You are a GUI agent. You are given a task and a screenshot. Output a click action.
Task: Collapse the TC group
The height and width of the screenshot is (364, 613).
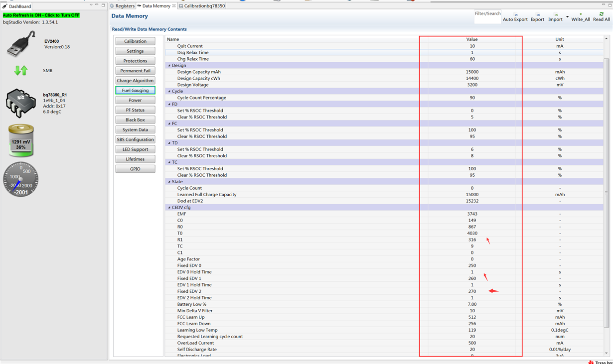tap(169, 162)
